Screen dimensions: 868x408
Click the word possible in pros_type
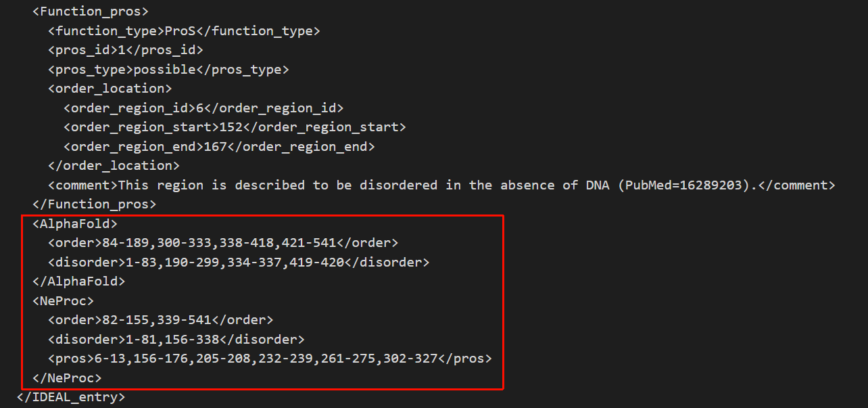[x=165, y=69]
